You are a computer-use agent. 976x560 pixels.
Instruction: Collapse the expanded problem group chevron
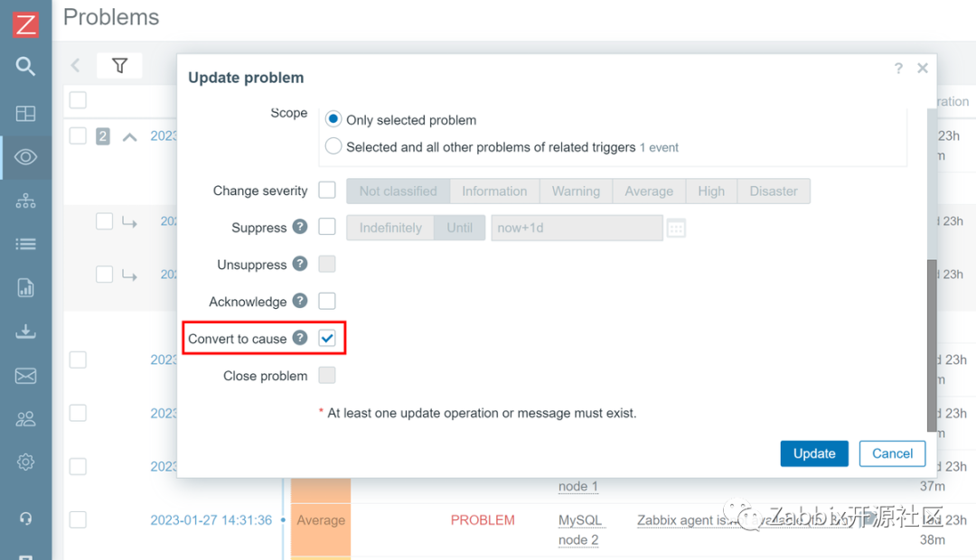[130, 136]
